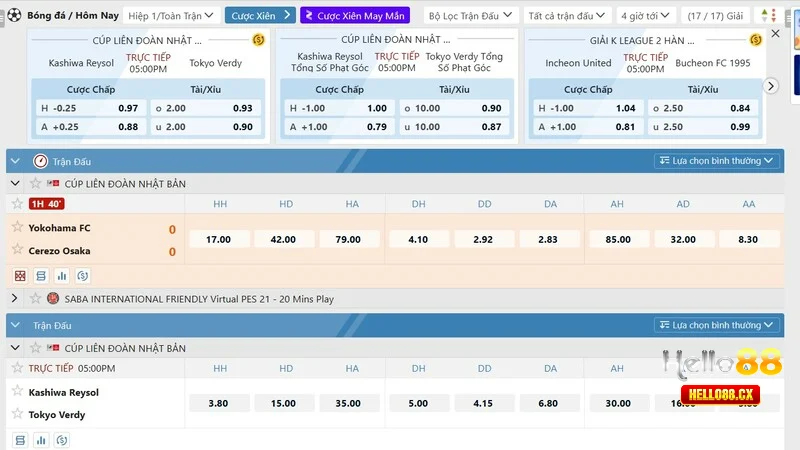The image size is (800, 450).
Task: Pick AA odds 8.30 for Yokohama match
Action: click(748, 239)
